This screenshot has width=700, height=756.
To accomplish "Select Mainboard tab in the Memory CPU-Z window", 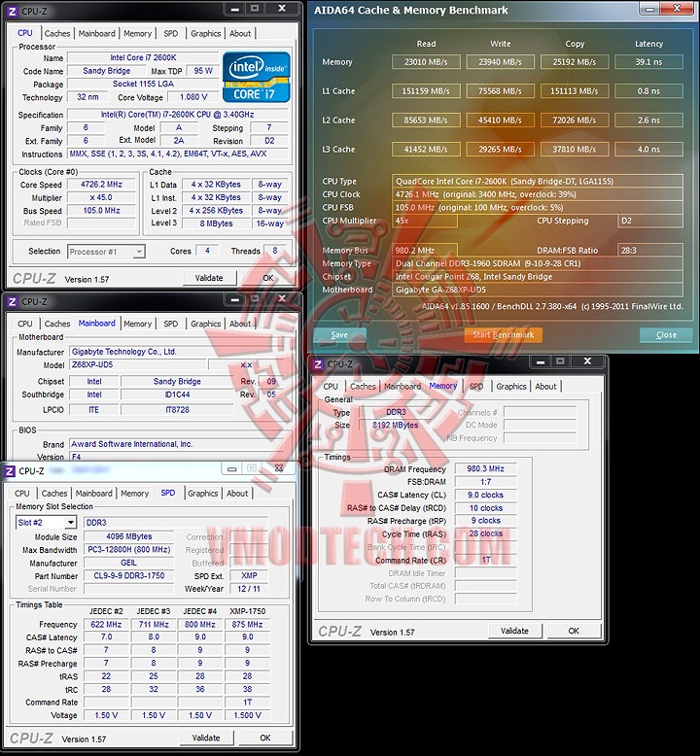I will tap(402, 387).
